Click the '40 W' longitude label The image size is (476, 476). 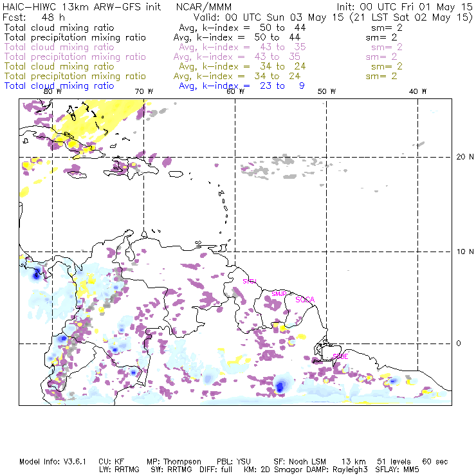[x=417, y=91]
